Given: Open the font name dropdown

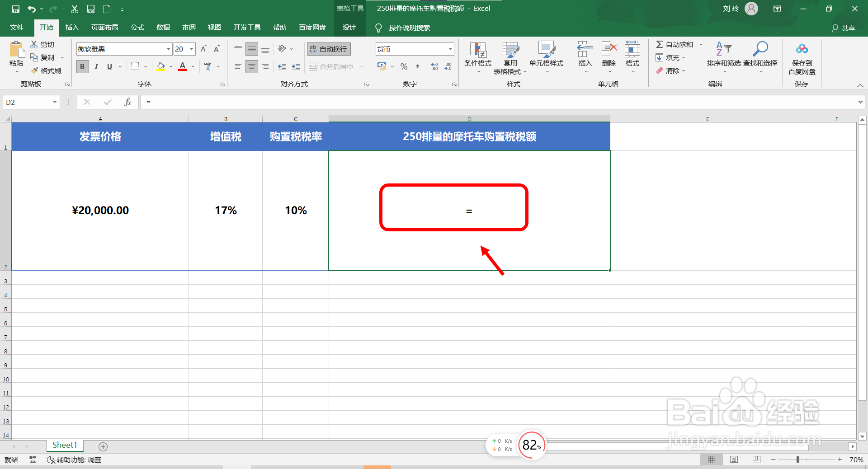Looking at the screenshot, I should tap(169, 49).
